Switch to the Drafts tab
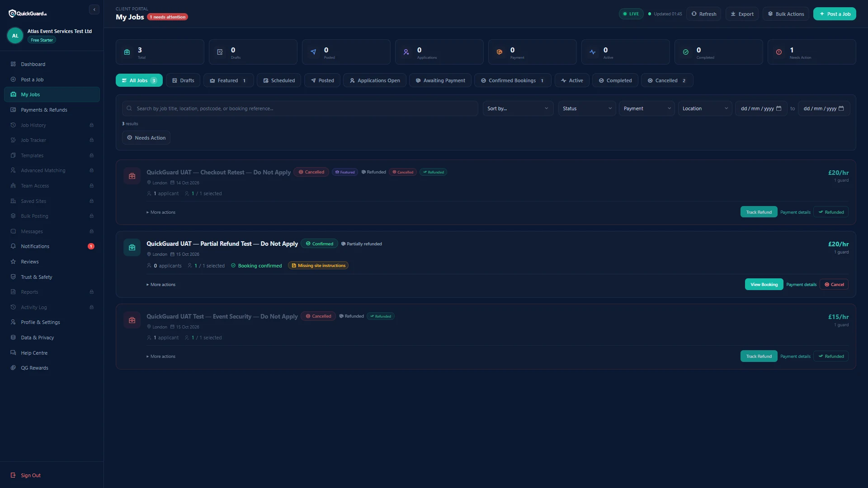Screen dimensions: 868x488 [x=183, y=80]
